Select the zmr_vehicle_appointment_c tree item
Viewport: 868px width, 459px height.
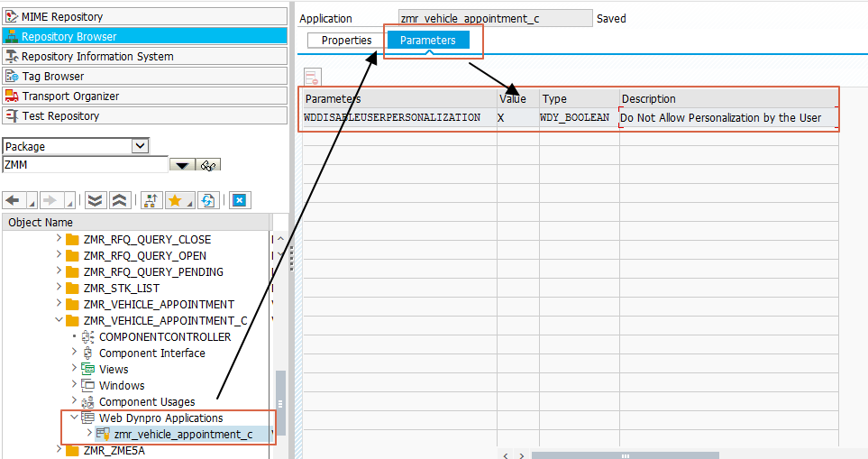(x=183, y=434)
